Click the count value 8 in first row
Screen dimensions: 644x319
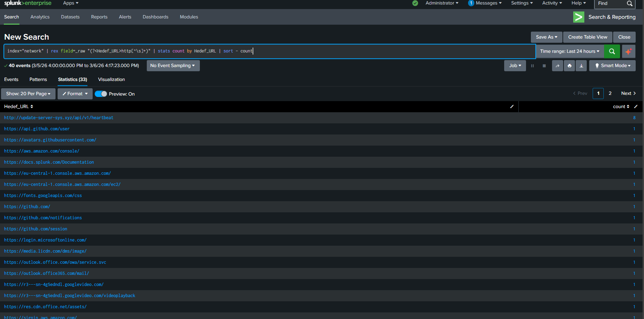634,118
